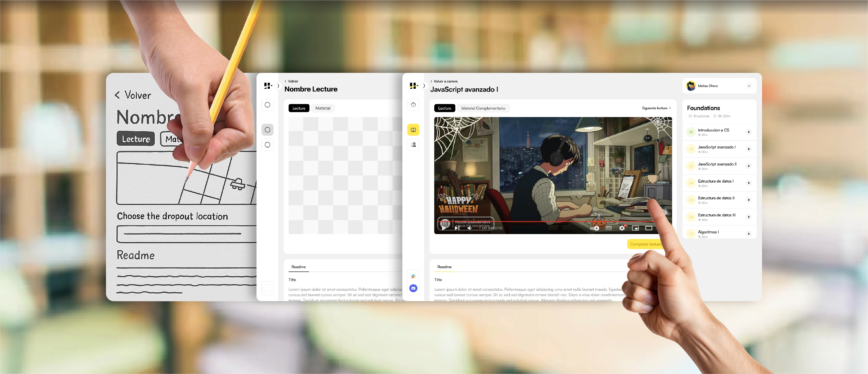Click the Matias Dhers profile avatar
The image size is (868, 374).
coord(691,86)
